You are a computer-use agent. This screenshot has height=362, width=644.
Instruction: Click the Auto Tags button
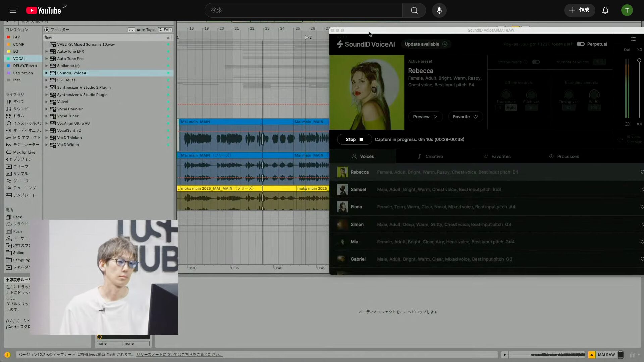142,30
